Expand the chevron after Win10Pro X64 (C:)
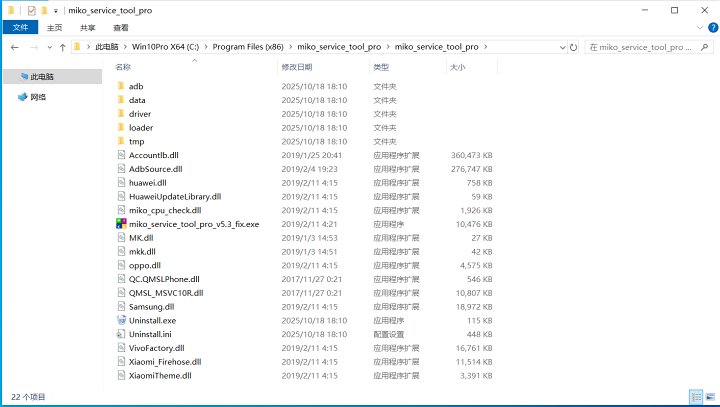This screenshot has width=720, height=407. pyautogui.click(x=206, y=47)
